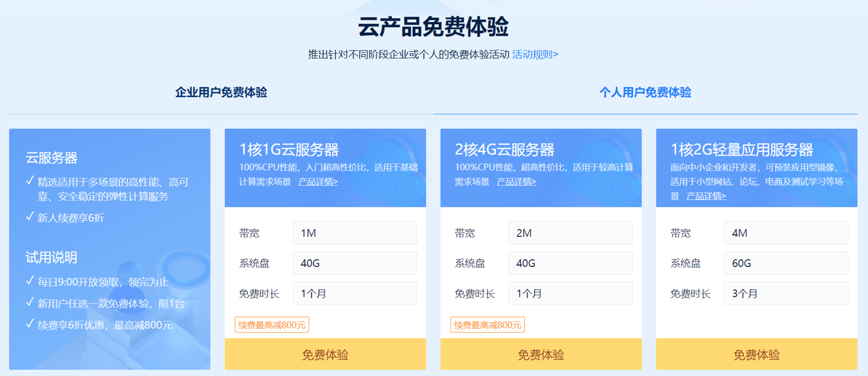Viewport: 868px width, 376px height.
Task: Click the 云产品免费体验 page heading
Action: (x=433, y=27)
